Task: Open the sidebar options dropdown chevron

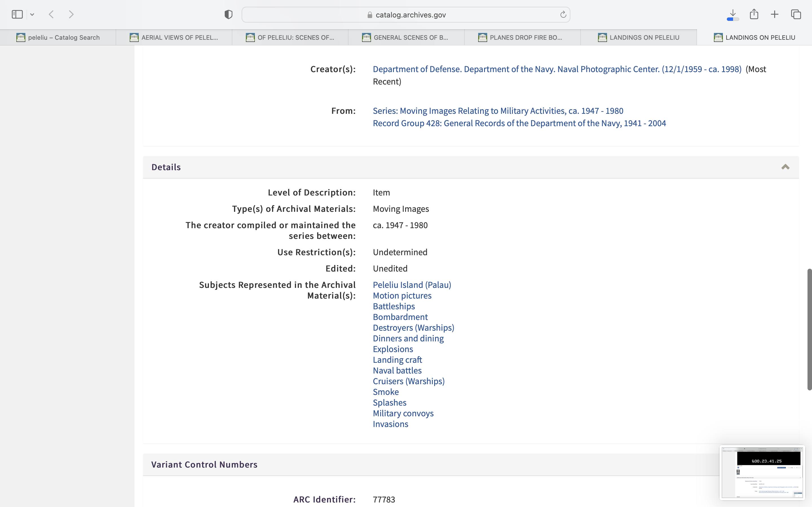Action: point(32,14)
